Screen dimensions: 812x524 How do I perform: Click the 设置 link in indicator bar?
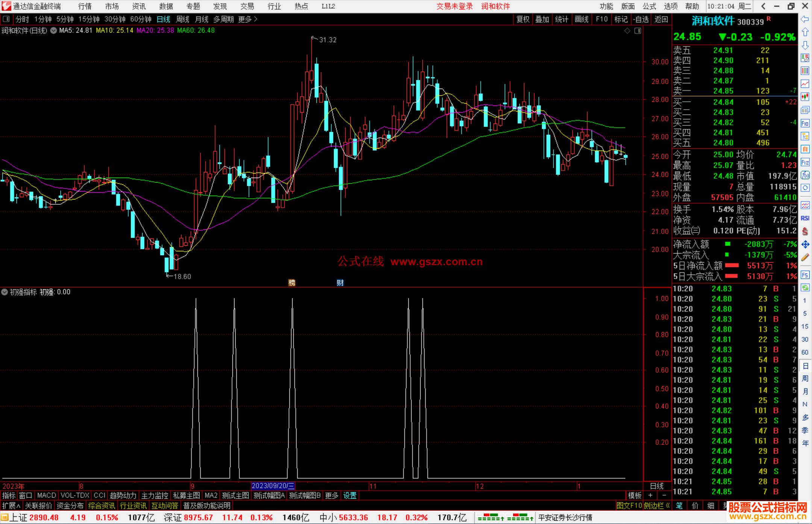[350, 495]
